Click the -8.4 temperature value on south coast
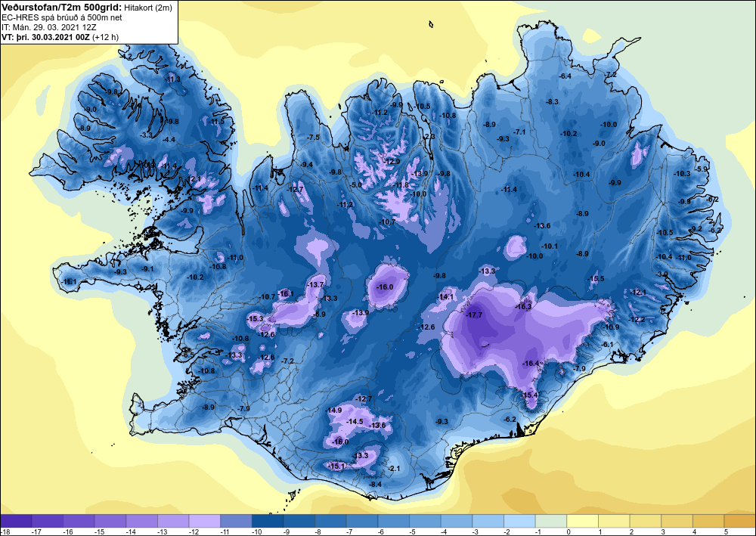756x536 pixels. [375, 484]
